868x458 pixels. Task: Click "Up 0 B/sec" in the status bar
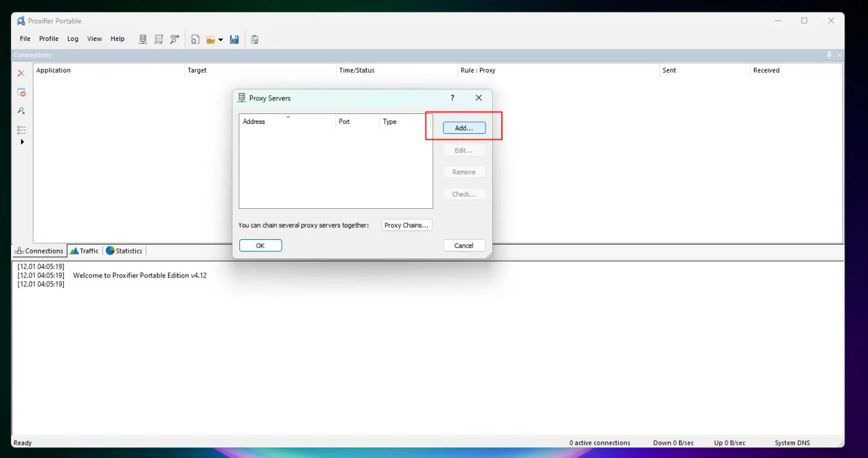point(730,443)
